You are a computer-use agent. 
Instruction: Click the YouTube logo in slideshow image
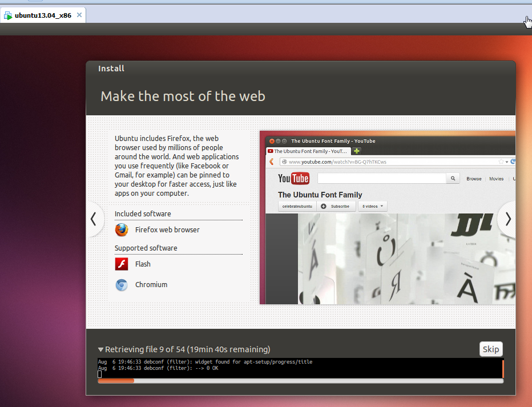[x=293, y=179]
